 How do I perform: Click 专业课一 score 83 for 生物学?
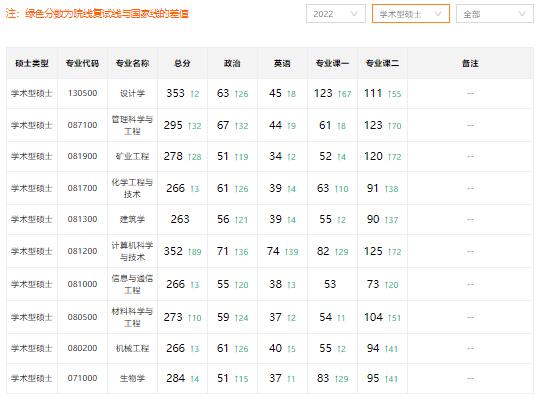(323, 378)
